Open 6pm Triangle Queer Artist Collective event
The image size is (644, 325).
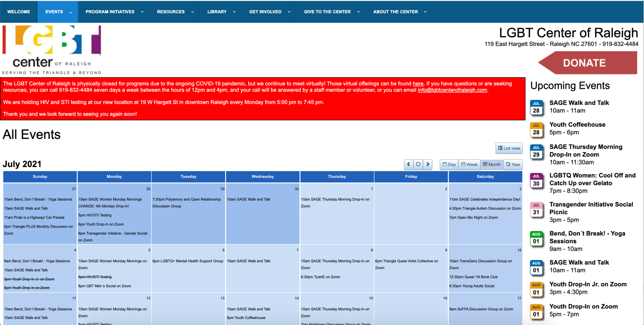coord(407,264)
